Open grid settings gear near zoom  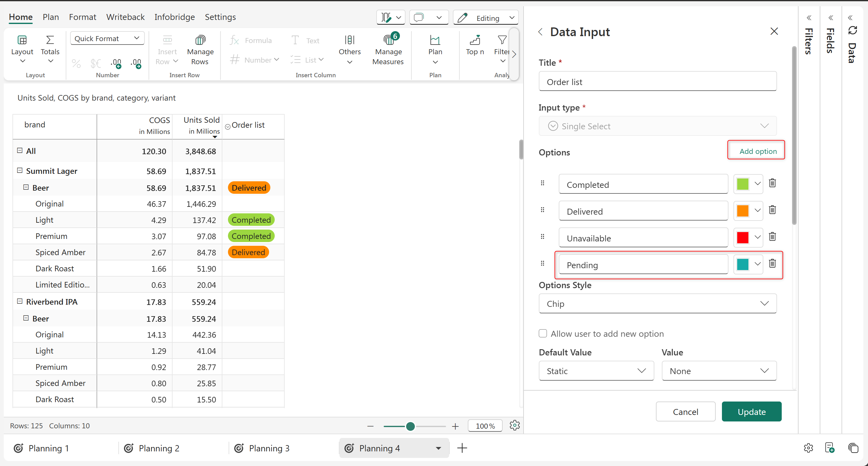tap(515, 426)
